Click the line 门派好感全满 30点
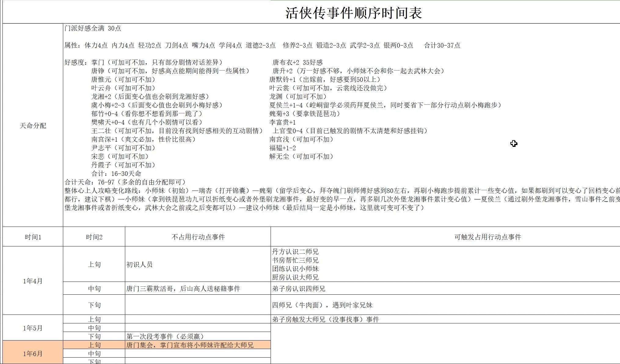 click(x=93, y=28)
